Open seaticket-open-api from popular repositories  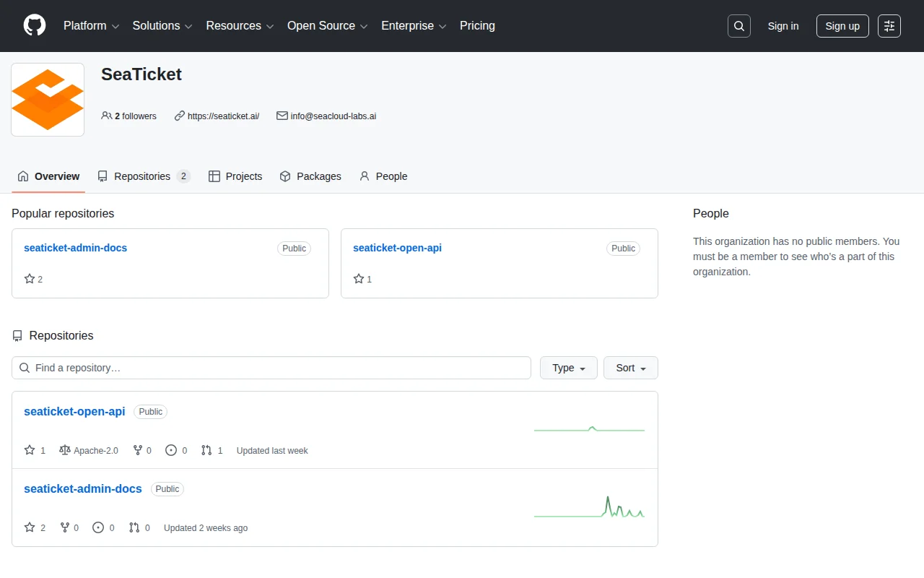coord(397,248)
